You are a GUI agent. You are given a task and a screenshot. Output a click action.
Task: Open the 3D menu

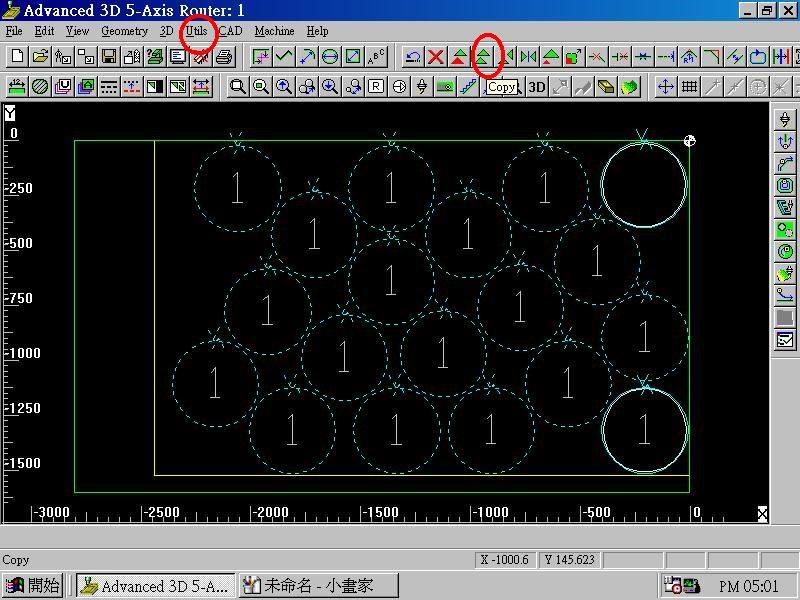(166, 31)
